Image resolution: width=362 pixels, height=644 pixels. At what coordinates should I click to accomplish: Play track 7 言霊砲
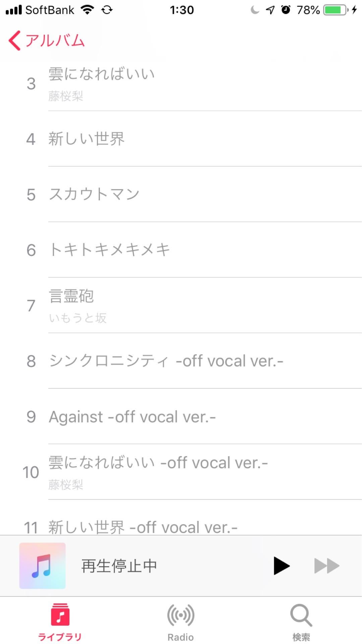[181, 305]
